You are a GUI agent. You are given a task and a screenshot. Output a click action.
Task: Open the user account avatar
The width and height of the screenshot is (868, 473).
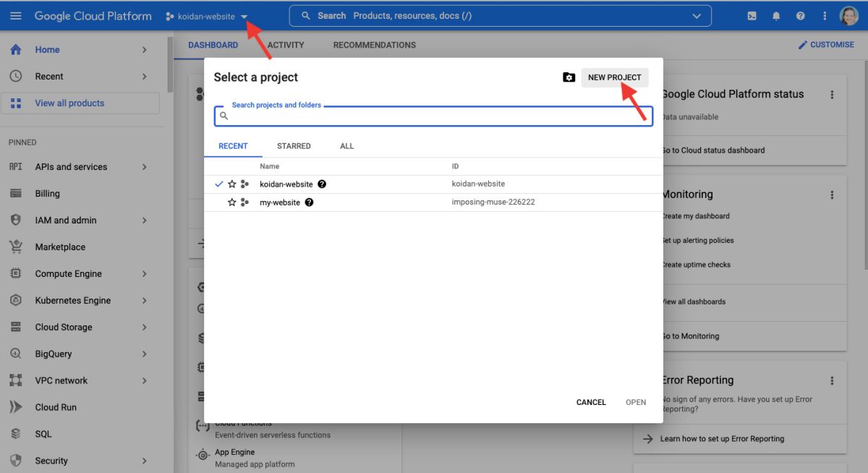848,16
